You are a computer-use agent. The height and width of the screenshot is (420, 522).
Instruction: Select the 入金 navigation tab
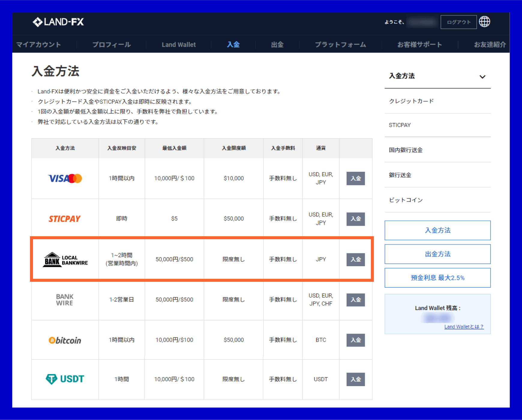233,45
